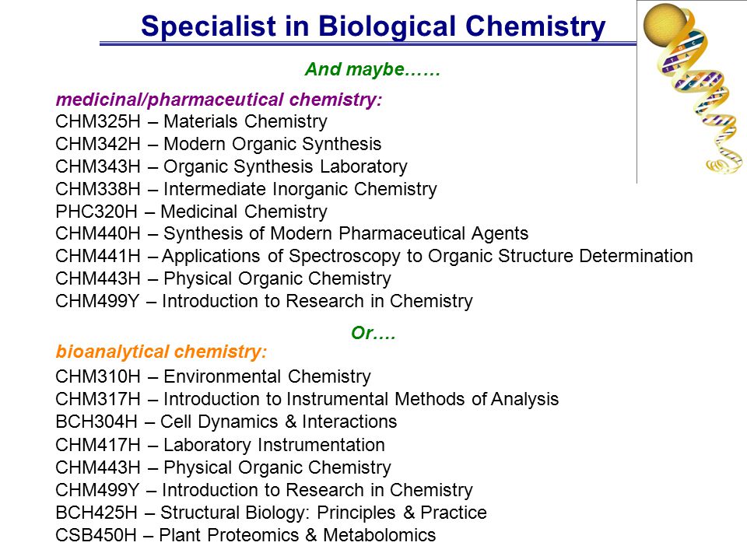Select the Specialist in Biological Chemistry title
This screenshot has height=560, width=747.
pos(373,26)
